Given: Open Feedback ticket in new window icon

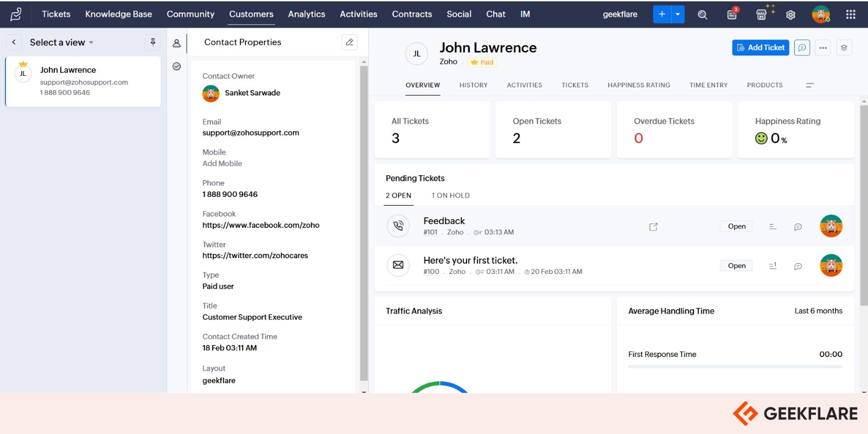Looking at the screenshot, I should (x=653, y=227).
